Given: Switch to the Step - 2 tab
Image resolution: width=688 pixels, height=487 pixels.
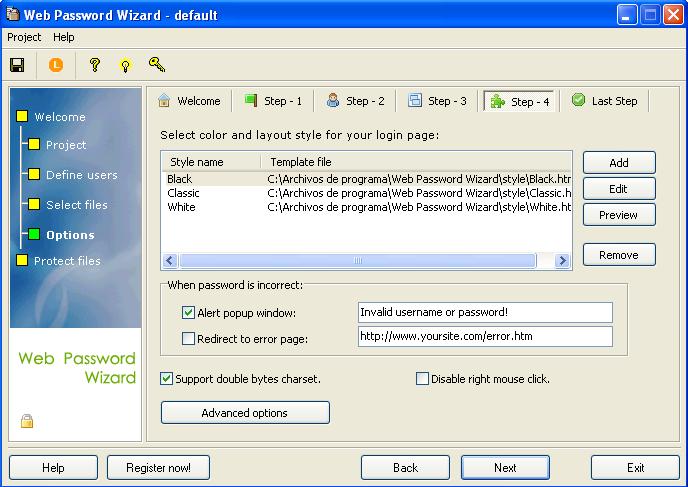Looking at the screenshot, I should click(355, 101).
